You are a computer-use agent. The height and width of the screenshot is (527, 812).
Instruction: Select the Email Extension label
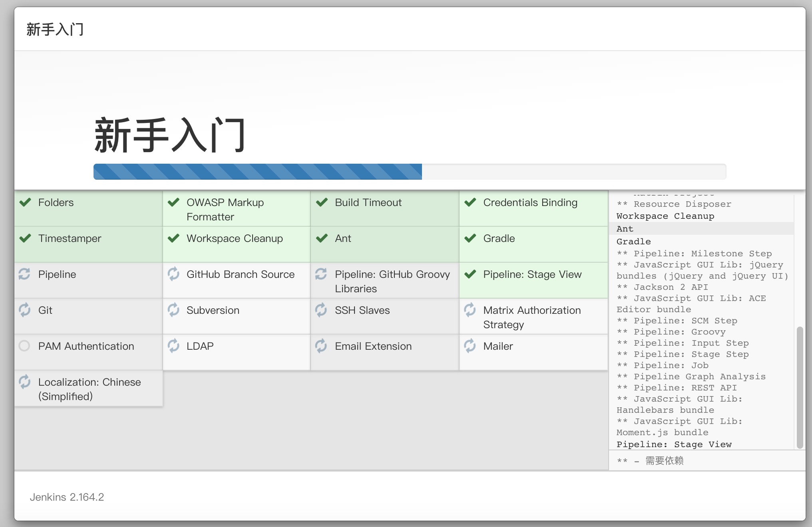point(373,346)
